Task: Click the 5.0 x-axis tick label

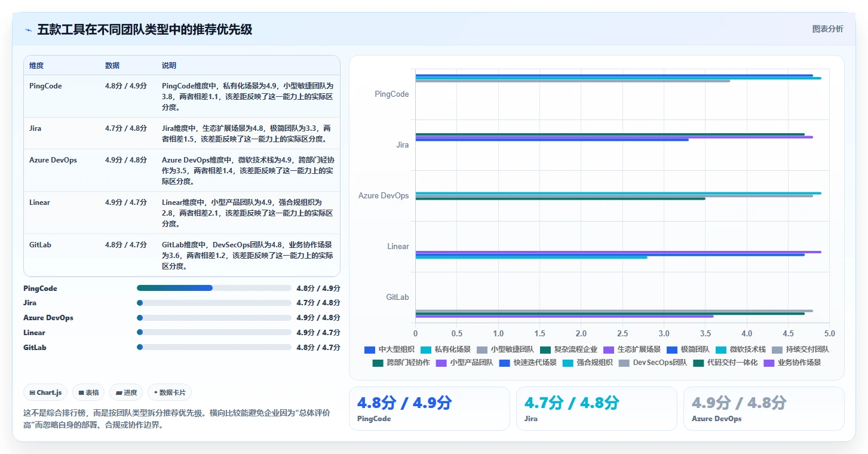Action: tap(829, 333)
